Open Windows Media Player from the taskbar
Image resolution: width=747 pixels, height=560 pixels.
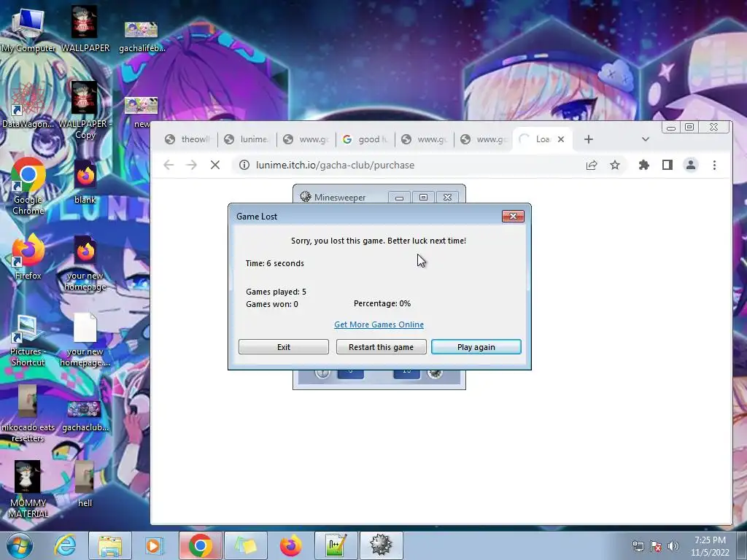click(154, 545)
